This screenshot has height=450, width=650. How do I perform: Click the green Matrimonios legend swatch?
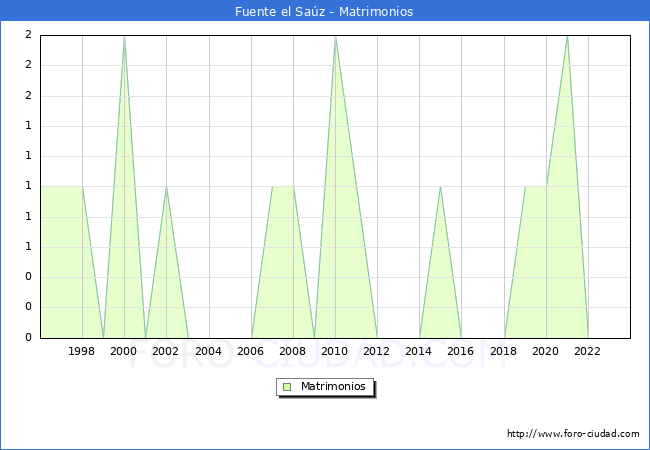(x=287, y=386)
